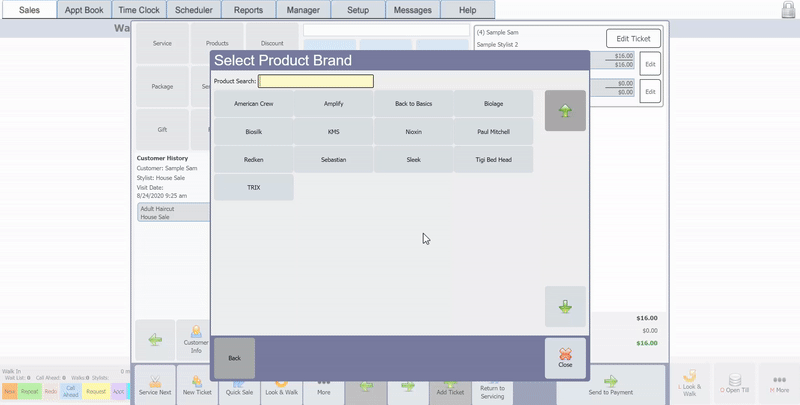Viewport: 800px width, 405px height.
Task: Close the Select Product Brand dialog
Action: coord(565,358)
